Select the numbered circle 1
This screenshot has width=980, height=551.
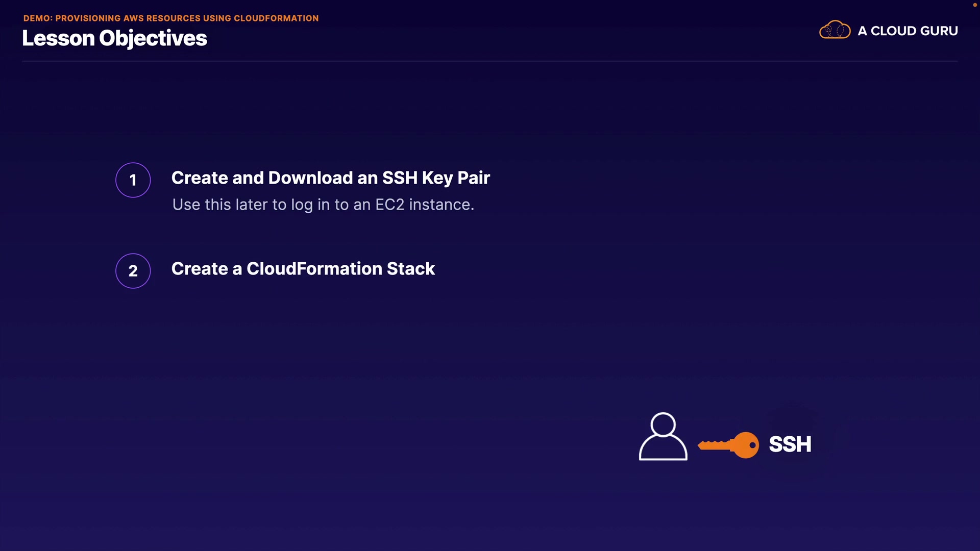133,180
